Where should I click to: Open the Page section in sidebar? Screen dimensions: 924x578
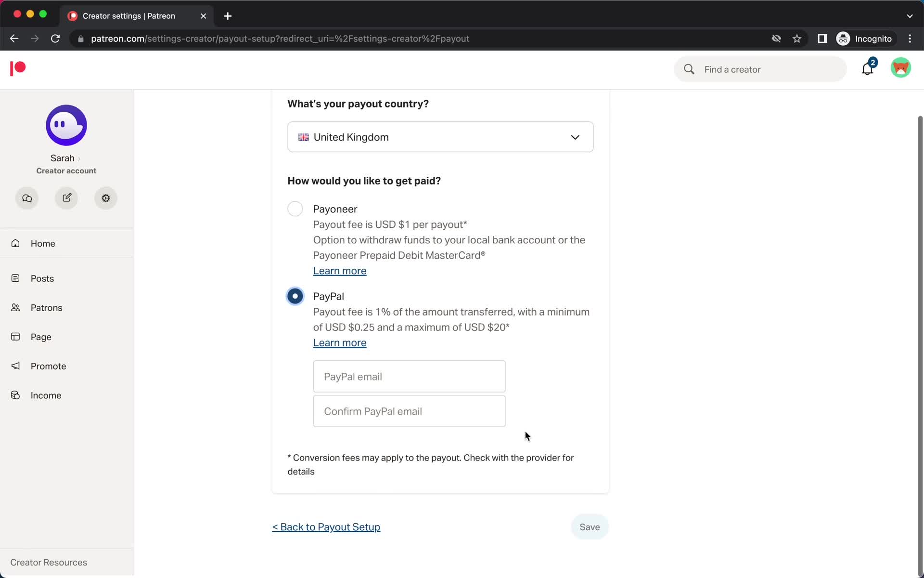[x=40, y=336]
